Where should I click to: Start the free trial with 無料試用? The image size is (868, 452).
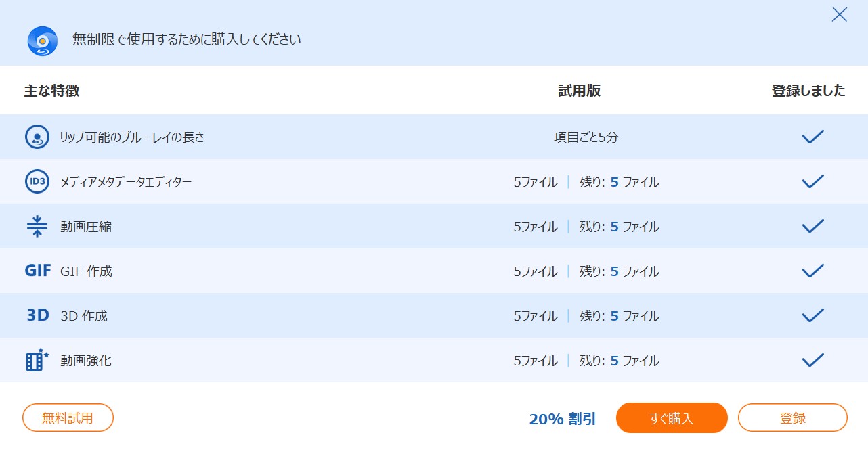[x=68, y=417]
